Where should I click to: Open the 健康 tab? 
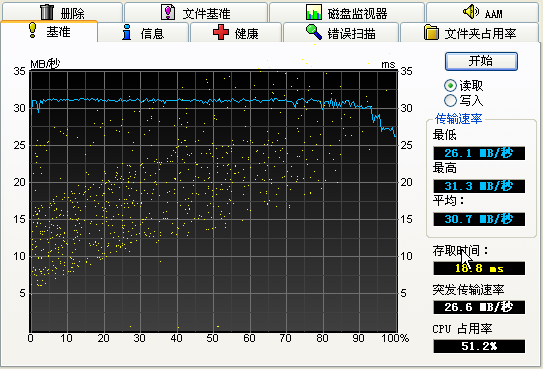coord(236,33)
